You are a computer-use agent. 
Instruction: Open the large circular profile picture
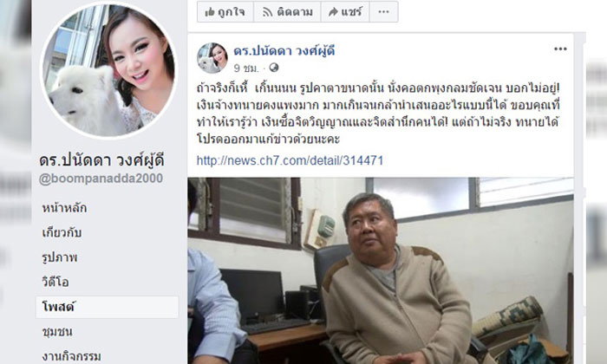coord(108,70)
